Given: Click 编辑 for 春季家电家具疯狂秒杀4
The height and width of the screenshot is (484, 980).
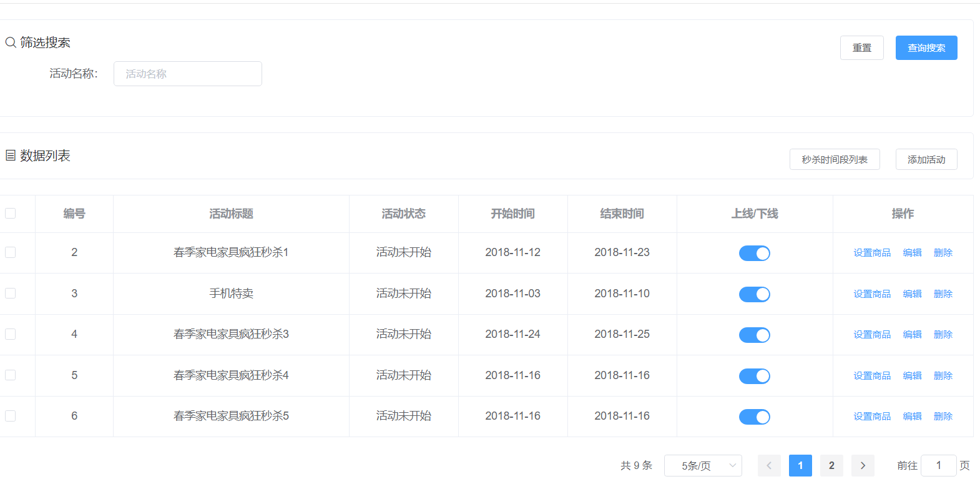Looking at the screenshot, I should pos(912,376).
